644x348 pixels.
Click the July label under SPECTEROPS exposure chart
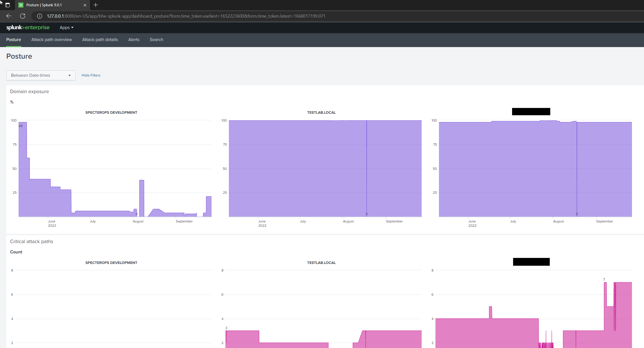pos(93,221)
